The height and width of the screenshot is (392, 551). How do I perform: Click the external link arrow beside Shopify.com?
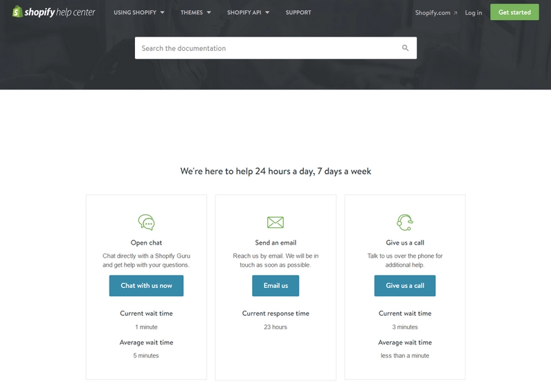[455, 13]
